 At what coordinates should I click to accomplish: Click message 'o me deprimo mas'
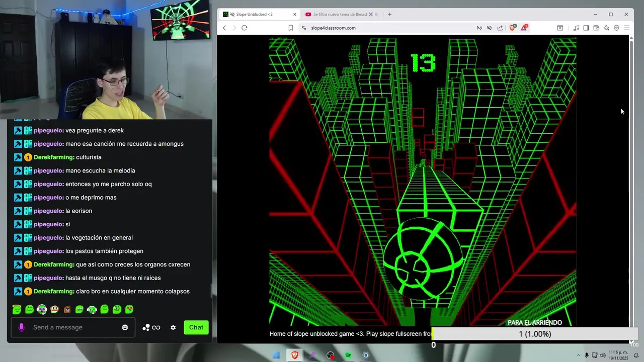(x=91, y=198)
